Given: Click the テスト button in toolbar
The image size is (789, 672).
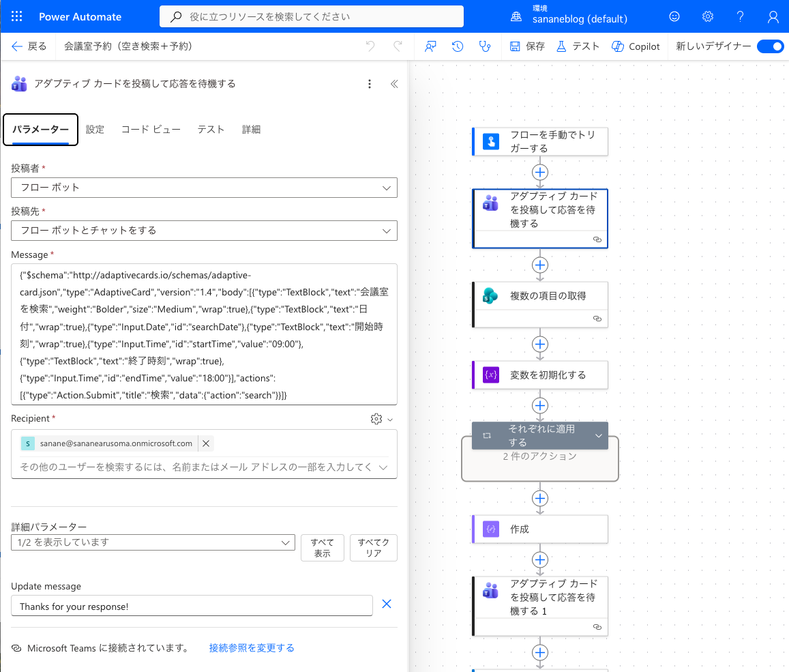Looking at the screenshot, I should pos(578,46).
